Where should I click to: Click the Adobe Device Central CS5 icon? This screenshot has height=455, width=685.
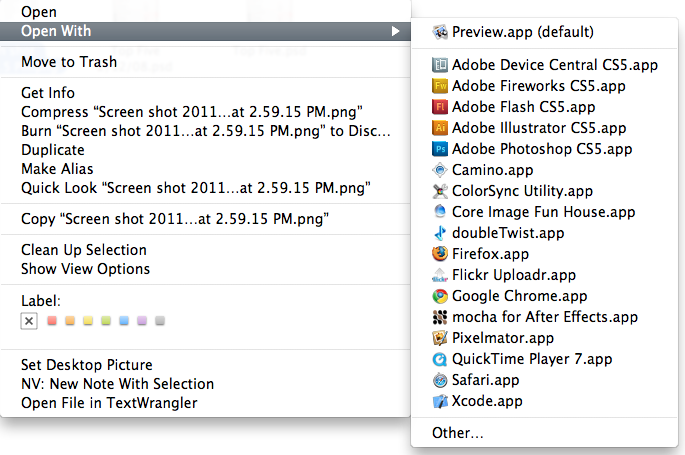tap(440, 65)
